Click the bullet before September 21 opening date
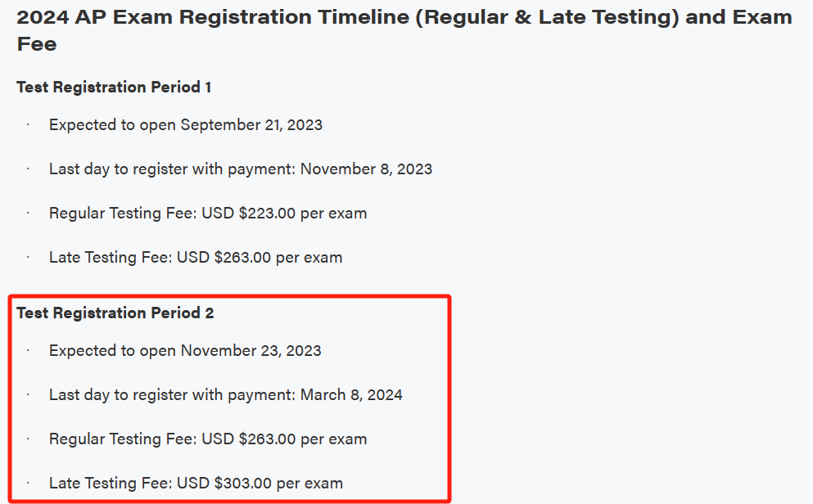This screenshot has height=504, width=813. (28, 125)
